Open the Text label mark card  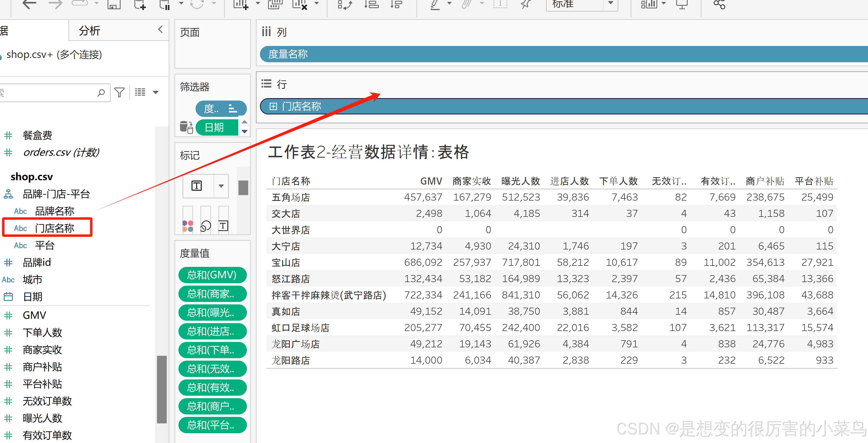223,226
